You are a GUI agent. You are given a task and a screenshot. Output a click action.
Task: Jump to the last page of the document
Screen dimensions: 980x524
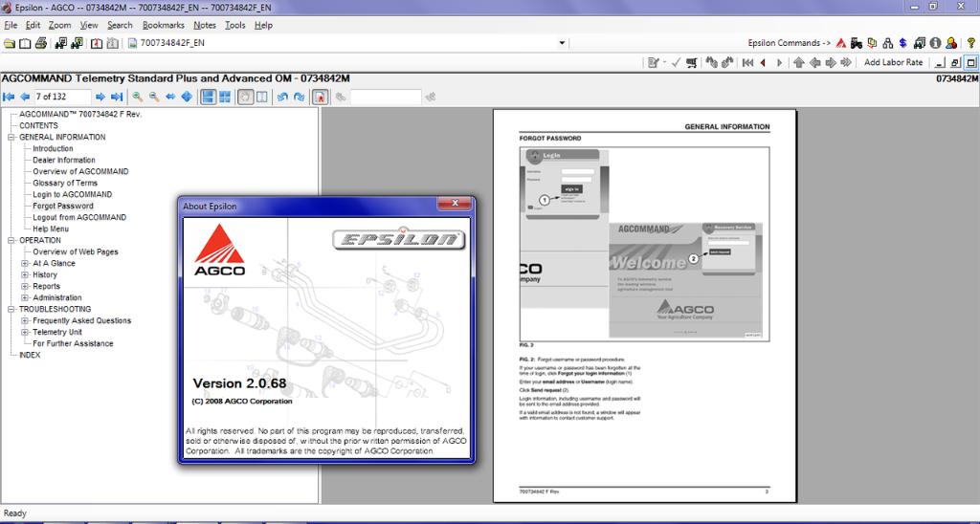116,97
